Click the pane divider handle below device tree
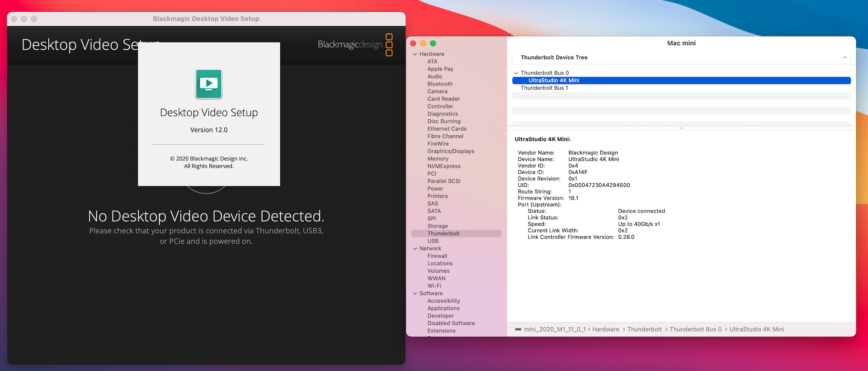868x371 pixels. click(x=681, y=128)
